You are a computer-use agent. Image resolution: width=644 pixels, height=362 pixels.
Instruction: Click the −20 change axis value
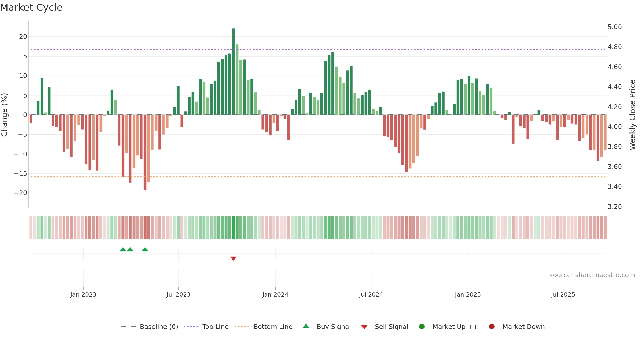coord(21,193)
